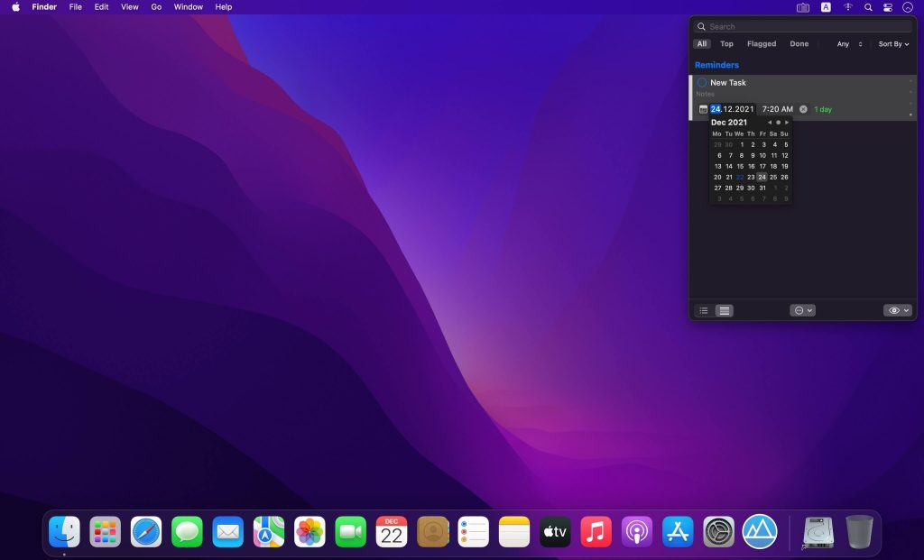
Task: Open the eye visibility options dropdown
Action: pyautogui.click(x=898, y=310)
